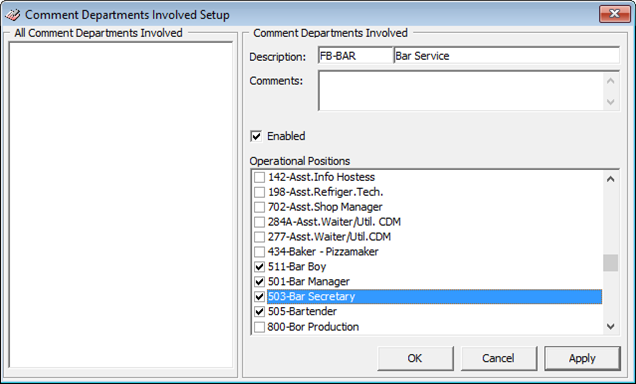636x384 pixels.
Task: Select the 702-Asst.Shop Manager row text
Action: [325, 207]
